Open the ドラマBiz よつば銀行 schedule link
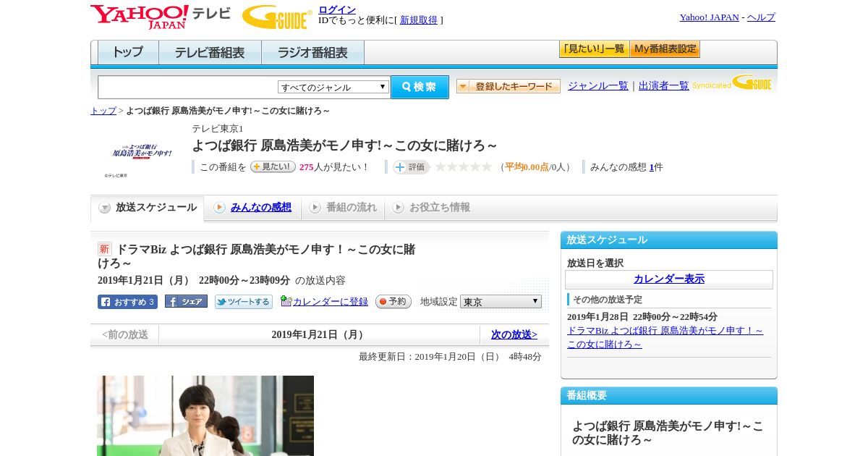The image size is (868, 456). tap(665, 337)
